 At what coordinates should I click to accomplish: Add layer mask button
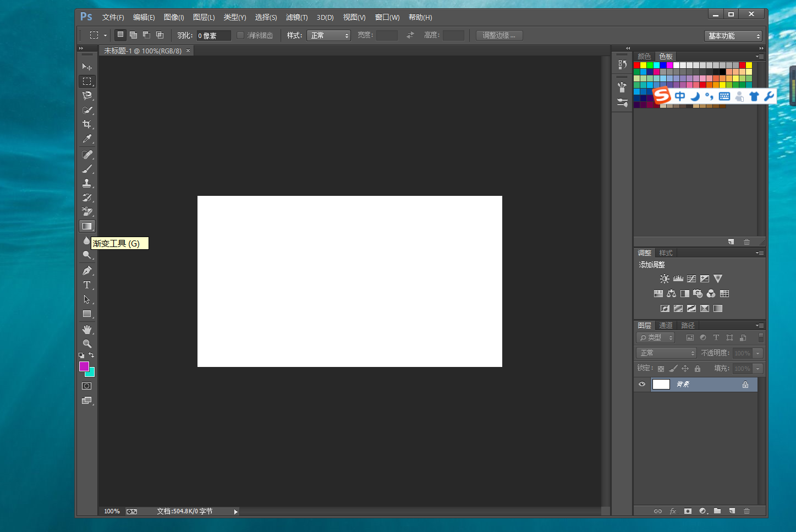point(688,511)
